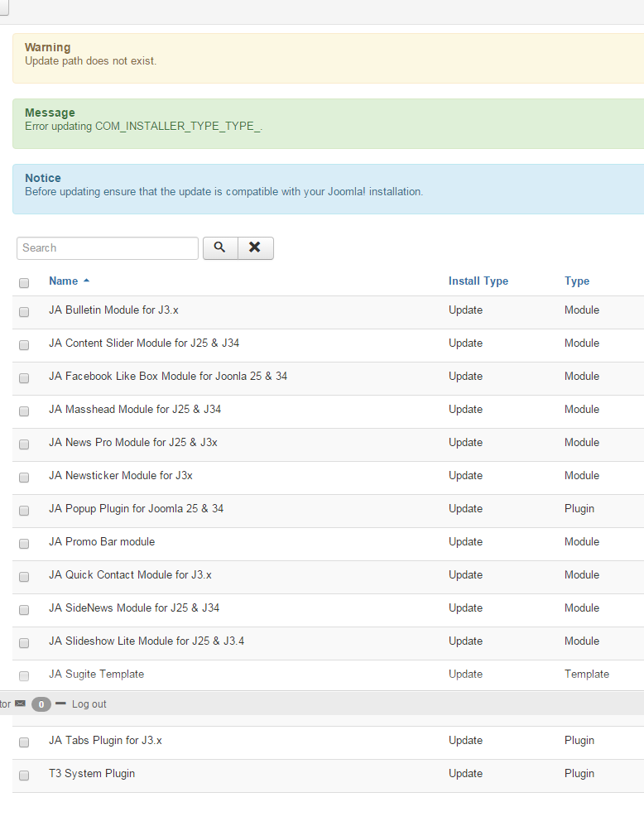
Task: Click the ascending sort arrow beside Name
Action: click(x=86, y=281)
